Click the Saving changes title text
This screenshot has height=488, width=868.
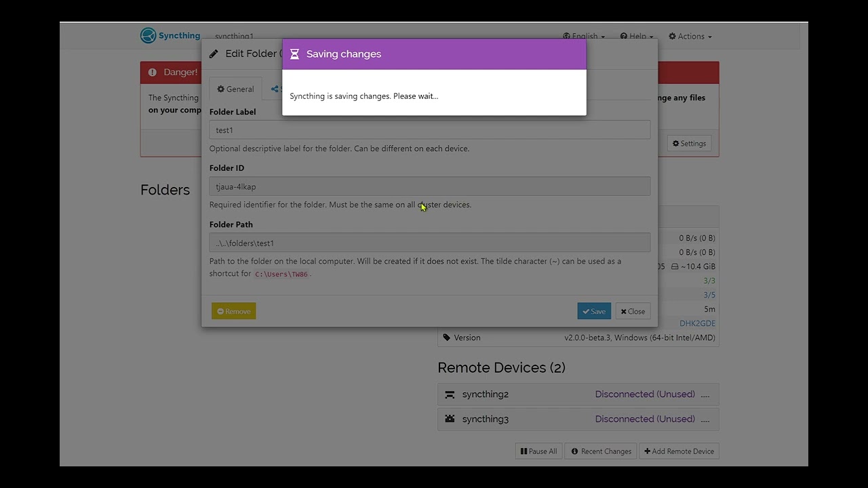click(x=344, y=54)
